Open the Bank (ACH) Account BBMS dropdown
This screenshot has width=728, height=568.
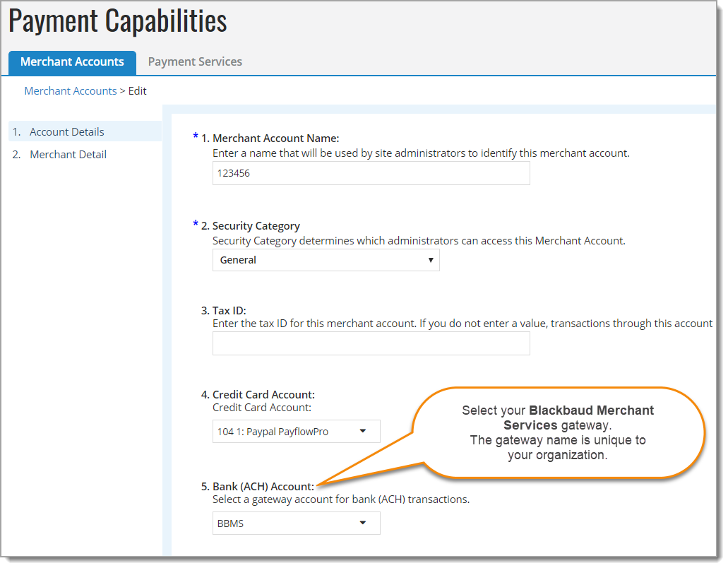click(x=297, y=523)
